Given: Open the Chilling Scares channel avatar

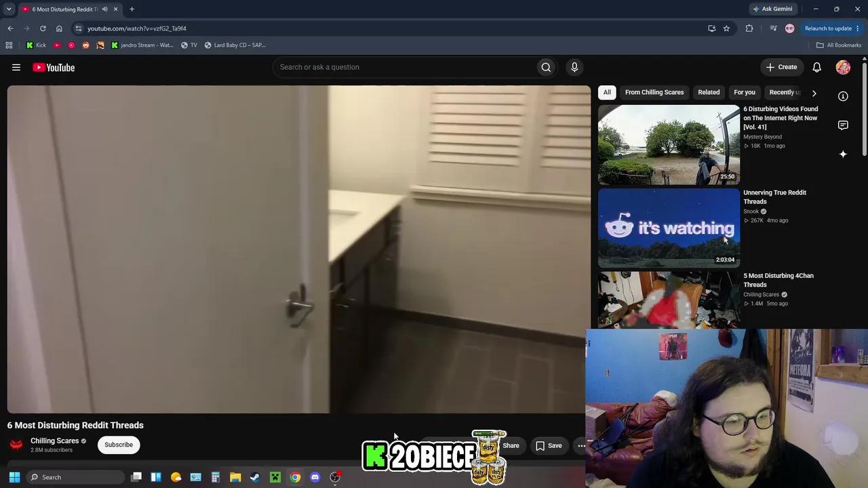Looking at the screenshot, I should point(16,445).
